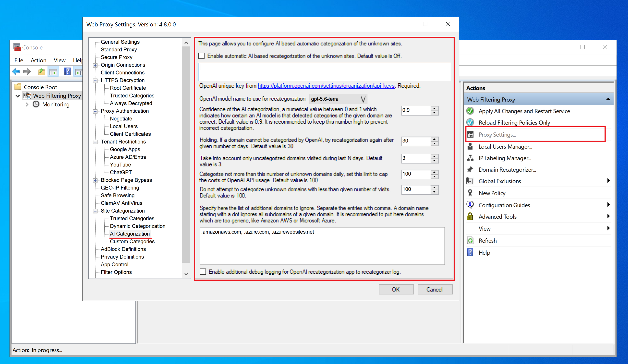Click the Domain Recategorizer pin icon
The height and width of the screenshot is (364, 628).
[470, 170]
